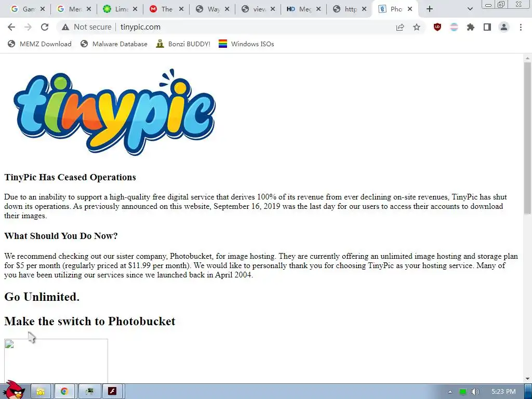532x399 pixels.
Task: Close the 'http' tab
Action: pyautogui.click(x=364, y=9)
